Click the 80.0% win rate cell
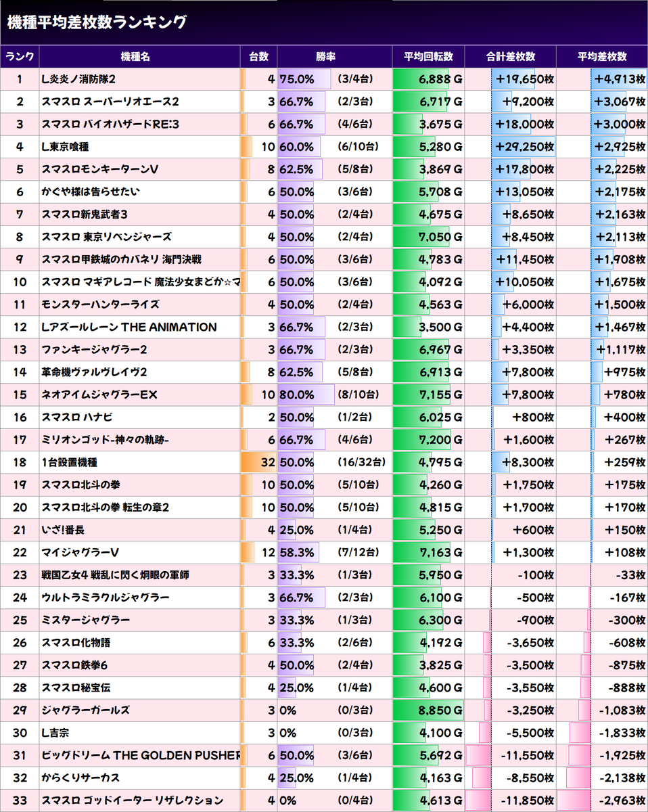Viewport: 648px width, 812px height. pyautogui.click(x=334, y=395)
